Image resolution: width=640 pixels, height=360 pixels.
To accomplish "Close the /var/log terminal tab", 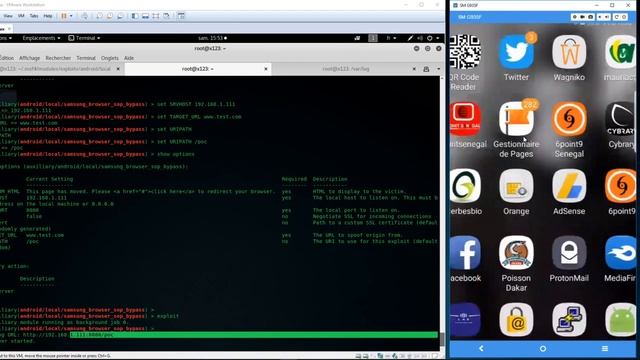I will [x=414, y=69].
